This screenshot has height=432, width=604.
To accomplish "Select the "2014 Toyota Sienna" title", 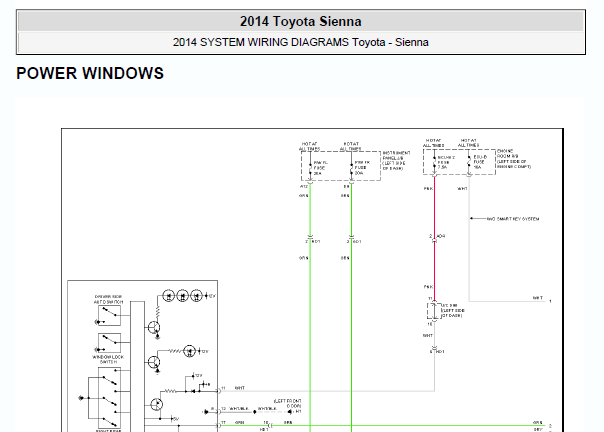I will [x=300, y=21].
